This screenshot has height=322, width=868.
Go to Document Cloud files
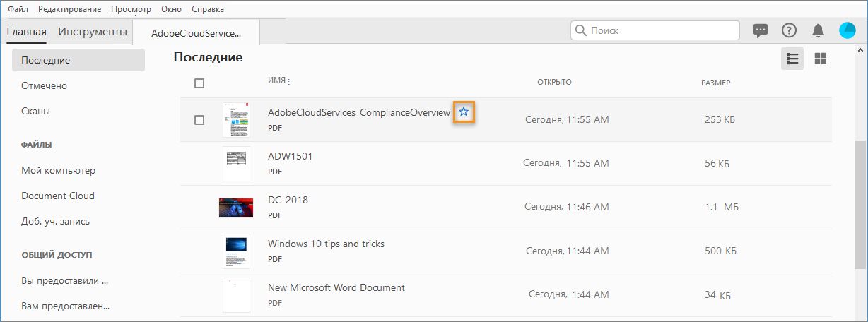(58, 196)
